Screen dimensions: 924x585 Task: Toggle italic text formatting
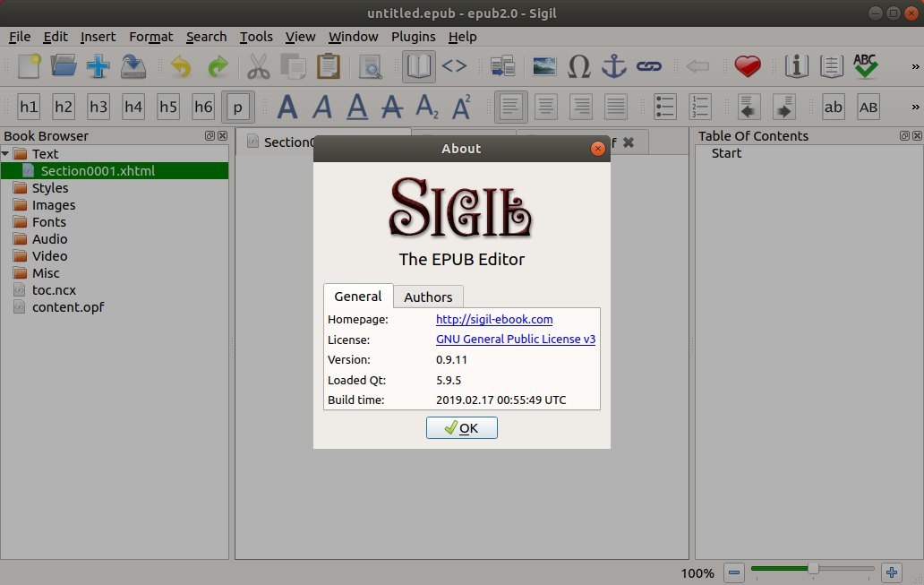(x=322, y=107)
